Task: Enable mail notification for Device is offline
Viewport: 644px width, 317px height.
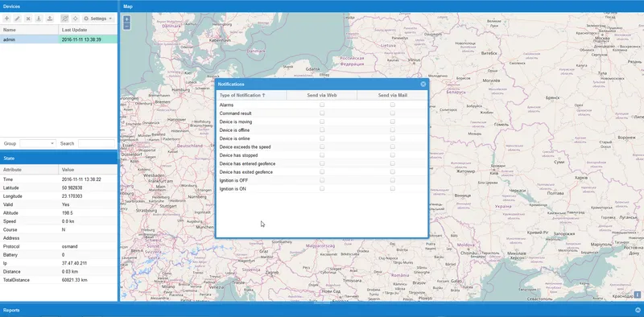Action: point(393,130)
